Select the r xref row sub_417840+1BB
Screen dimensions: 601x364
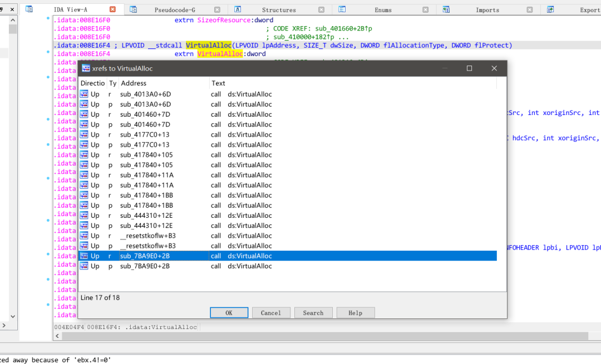[x=288, y=195]
